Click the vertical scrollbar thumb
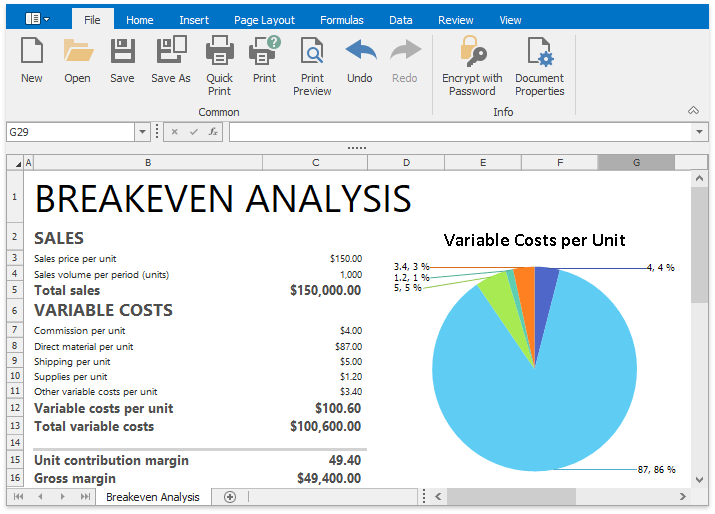Viewport: 715px width, 514px height. (x=699, y=245)
